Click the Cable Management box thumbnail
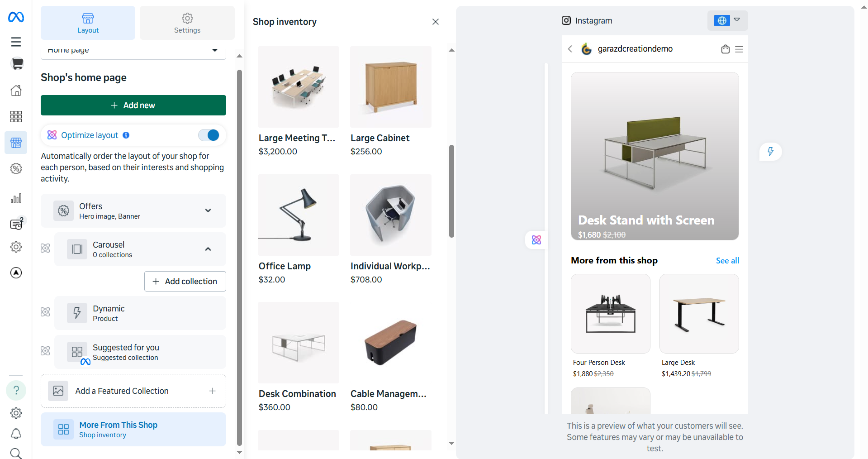 click(x=391, y=343)
